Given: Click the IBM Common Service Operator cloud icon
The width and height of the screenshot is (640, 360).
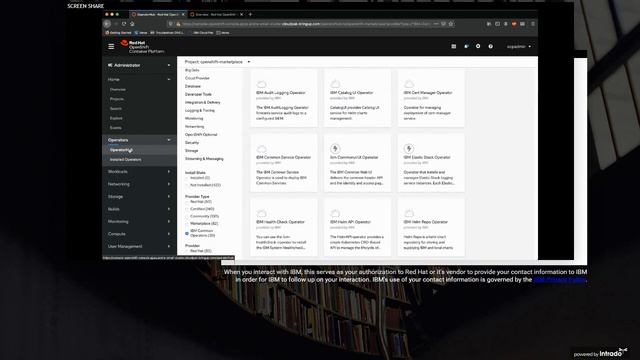Looking at the screenshot, I should coord(262,149).
